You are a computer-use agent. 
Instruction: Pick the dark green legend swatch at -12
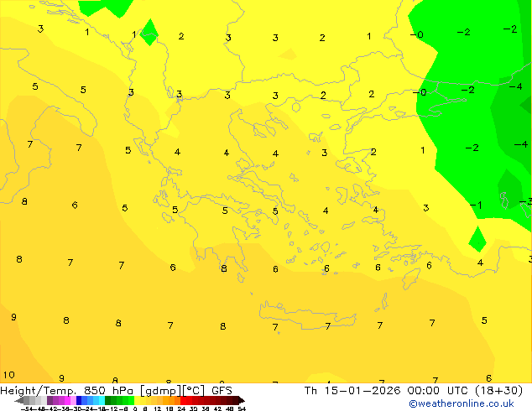(x=107, y=401)
